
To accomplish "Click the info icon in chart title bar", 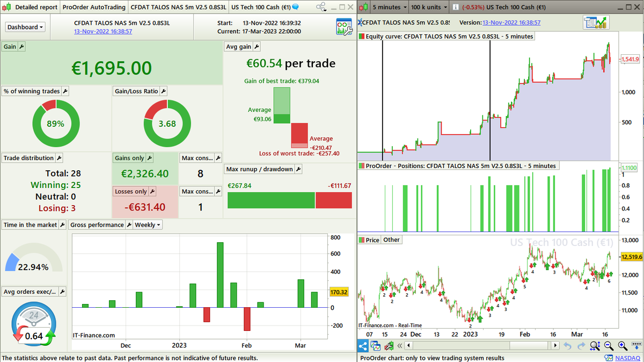I will pyautogui.click(x=455, y=8).
